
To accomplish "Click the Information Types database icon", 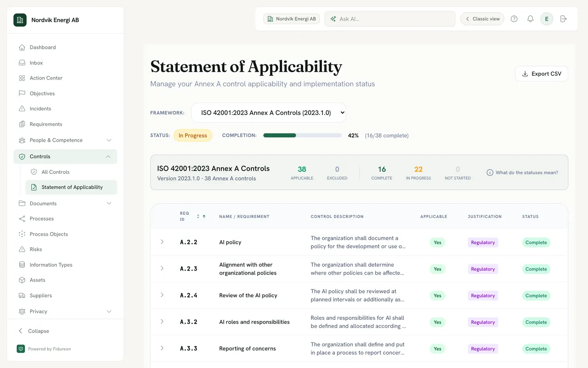I will pyautogui.click(x=22, y=265).
